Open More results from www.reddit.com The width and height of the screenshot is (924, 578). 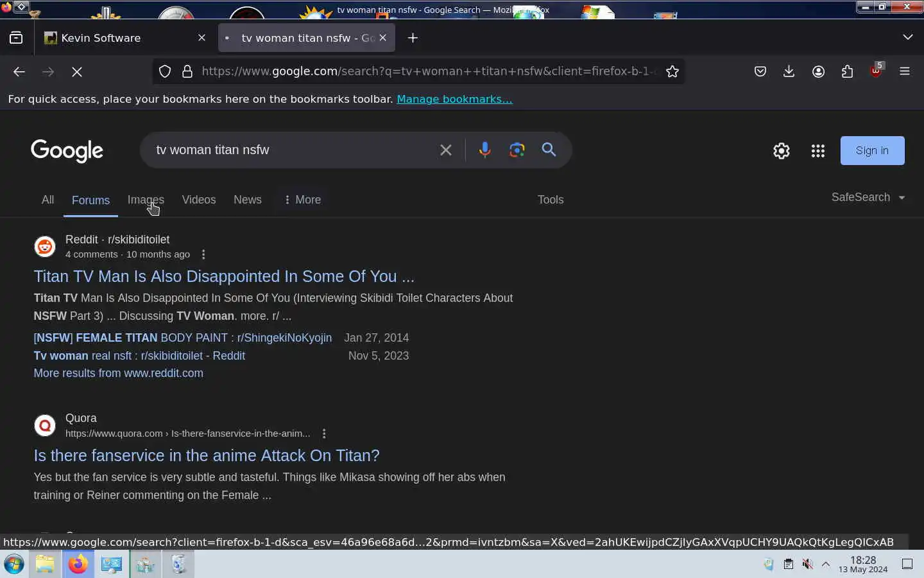(118, 373)
